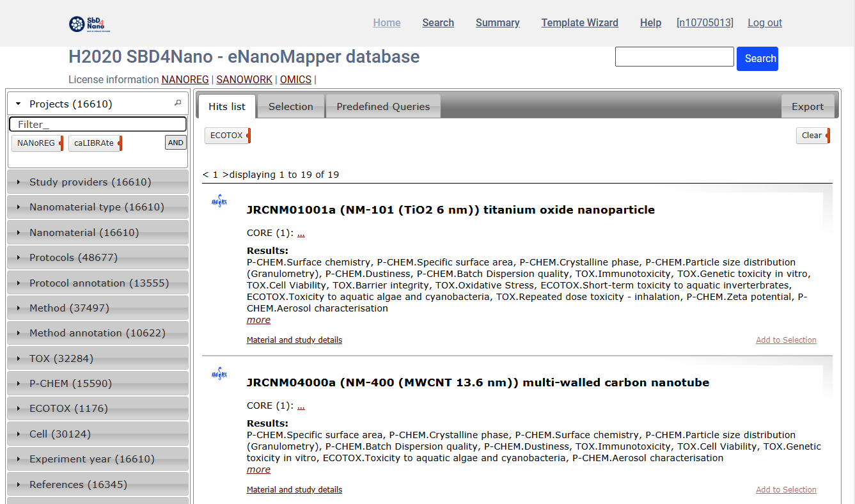855x504 pixels.
Task: Open Material and study details for JRCNM01001a
Action: pos(294,340)
